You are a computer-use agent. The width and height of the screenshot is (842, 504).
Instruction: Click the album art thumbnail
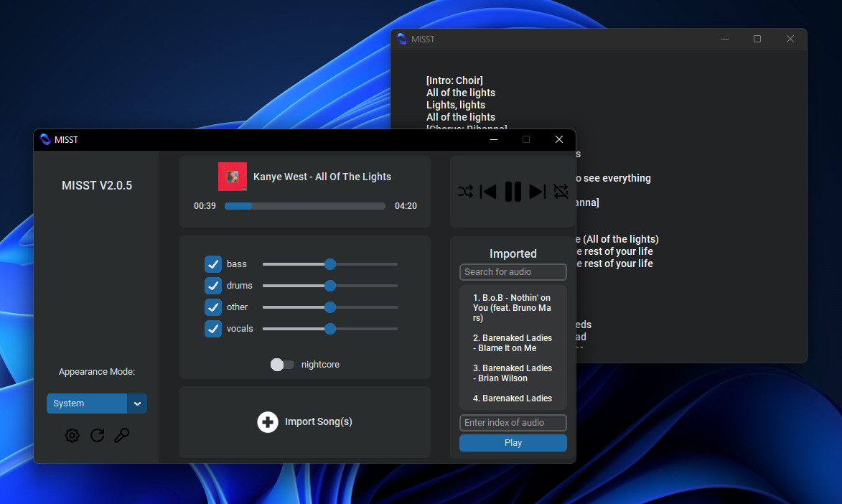pyautogui.click(x=233, y=176)
